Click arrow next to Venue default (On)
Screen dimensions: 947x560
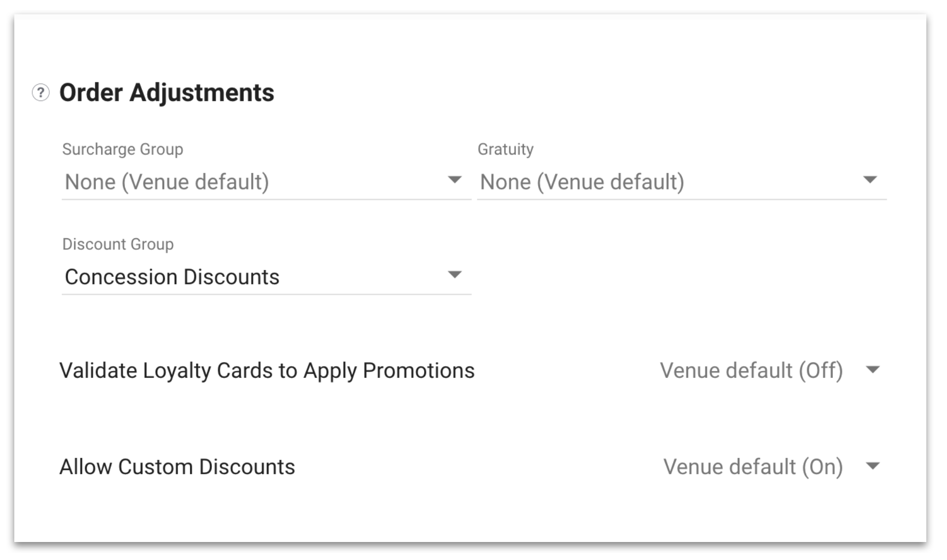(872, 466)
